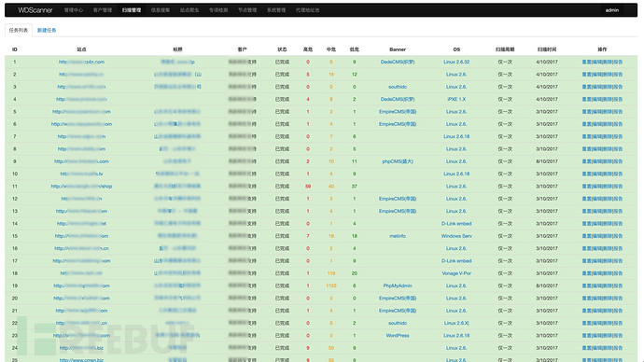
Task: Click high-risk count 59 in row 11
Action: (x=308, y=187)
